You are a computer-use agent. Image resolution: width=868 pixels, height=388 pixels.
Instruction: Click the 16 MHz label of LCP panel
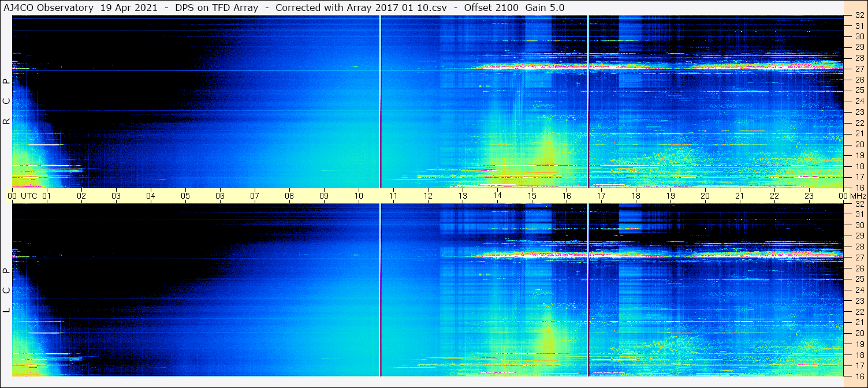(x=859, y=376)
